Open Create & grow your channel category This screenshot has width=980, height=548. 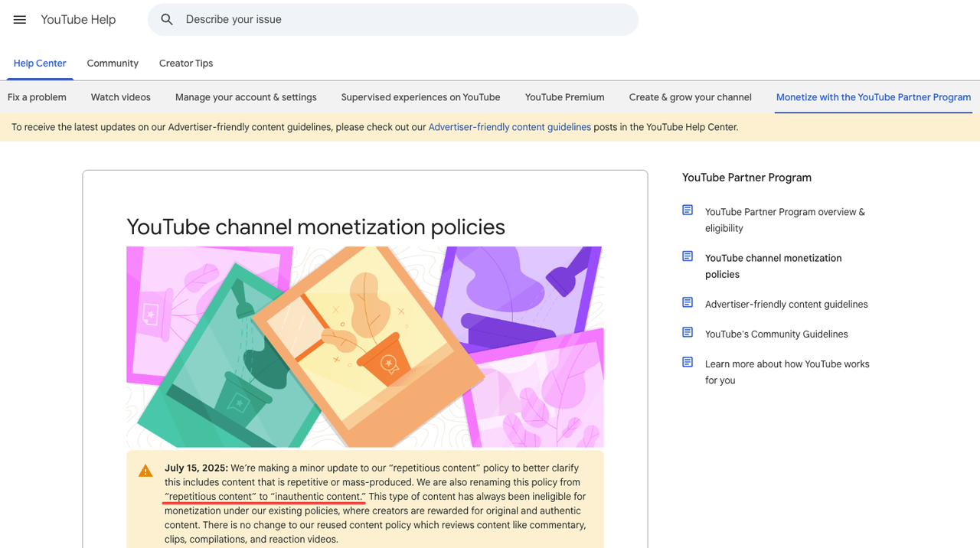coord(691,97)
